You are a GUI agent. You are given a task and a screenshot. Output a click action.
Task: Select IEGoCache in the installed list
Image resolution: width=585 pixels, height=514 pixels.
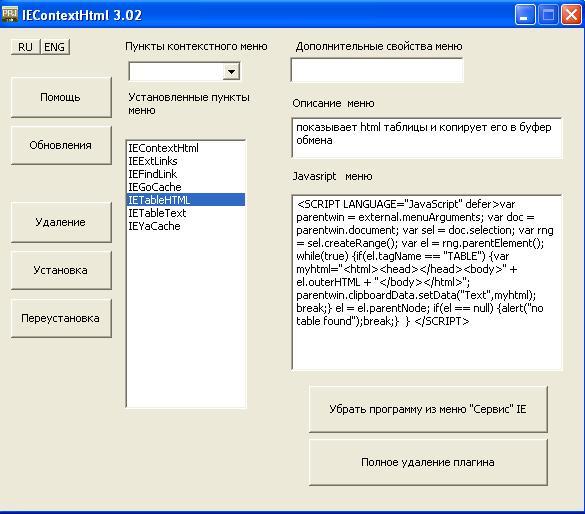186,187
